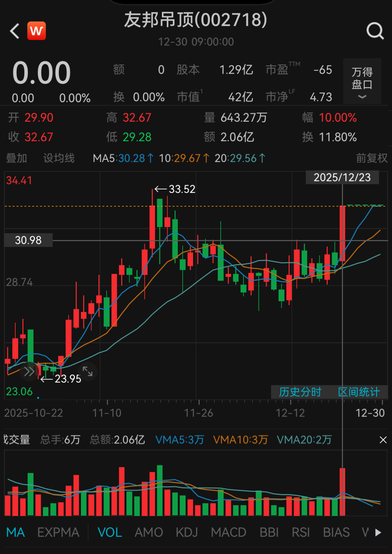Image resolution: width=392 pixels, height=554 pixels.
Task: Close the volume indicator panel
Action: click(383, 440)
